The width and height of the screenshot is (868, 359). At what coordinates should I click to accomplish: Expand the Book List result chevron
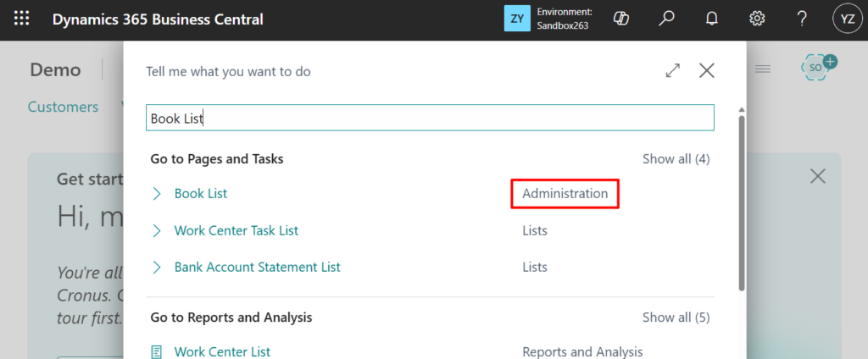[x=156, y=194]
